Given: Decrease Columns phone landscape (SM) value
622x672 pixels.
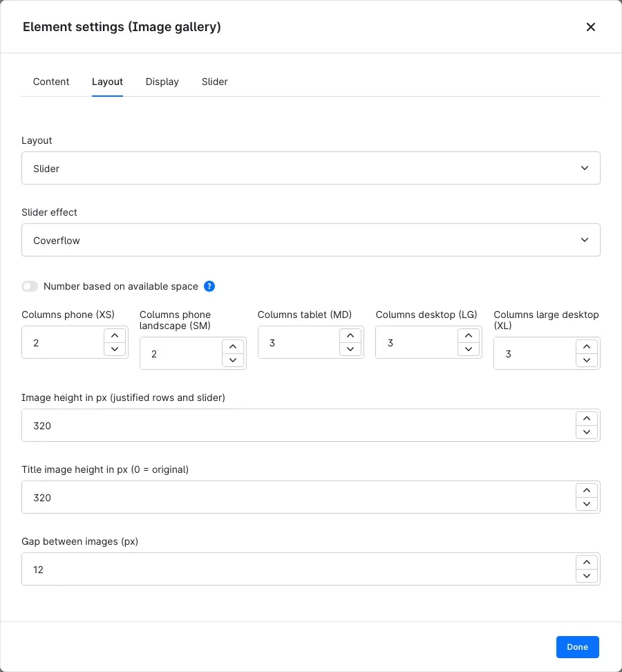Looking at the screenshot, I should [x=233, y=360].
